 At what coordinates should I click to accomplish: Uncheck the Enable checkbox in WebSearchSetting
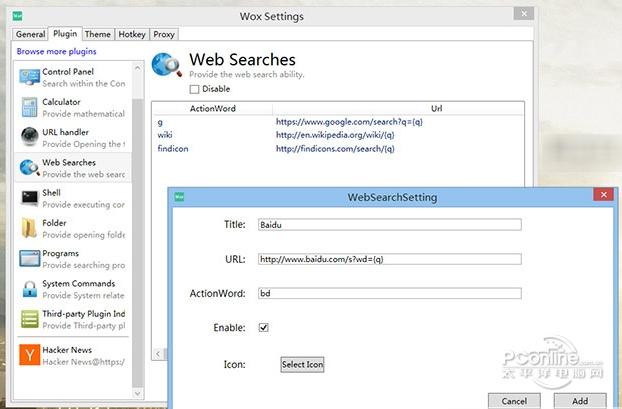coord(263,327)
